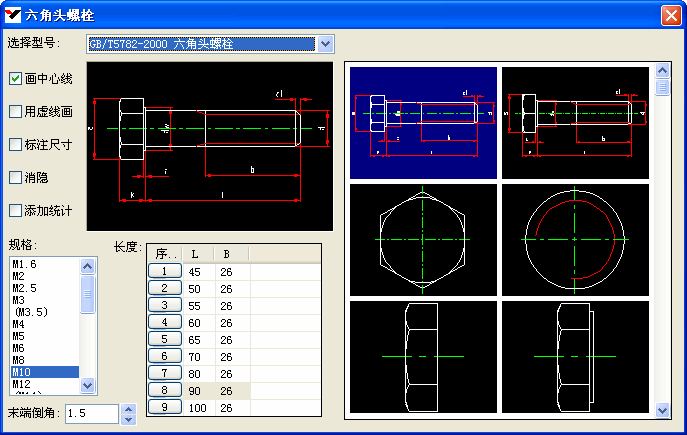Increase the 末端倒角 value with up arrow

coord(127,408)
